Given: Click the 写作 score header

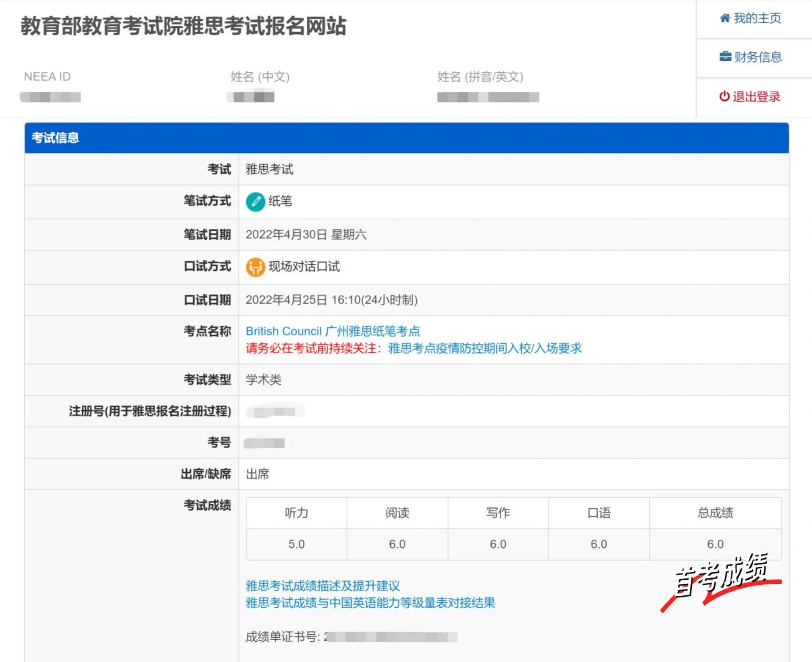Looking at the screenshot, I should (x=498, y=513).
